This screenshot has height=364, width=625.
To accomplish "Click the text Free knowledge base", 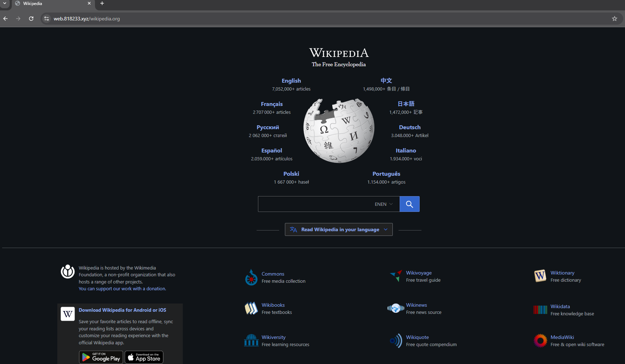I will 572,314.
